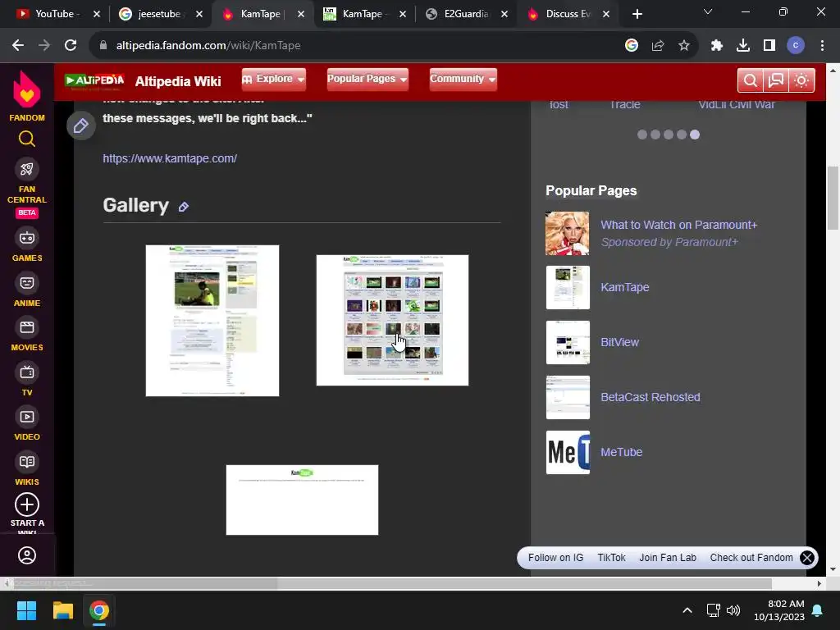Open the Altipedia Wiki title link
The image size is (840, 630).
coord(178,81)
